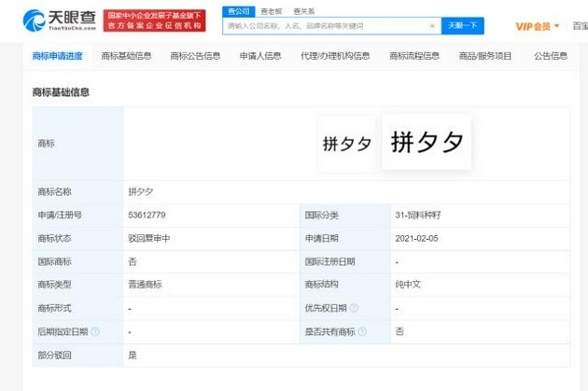This screenshot has width=588, height=391.
Task: Select the 查老板 search tab
Action: coord(271,11)
